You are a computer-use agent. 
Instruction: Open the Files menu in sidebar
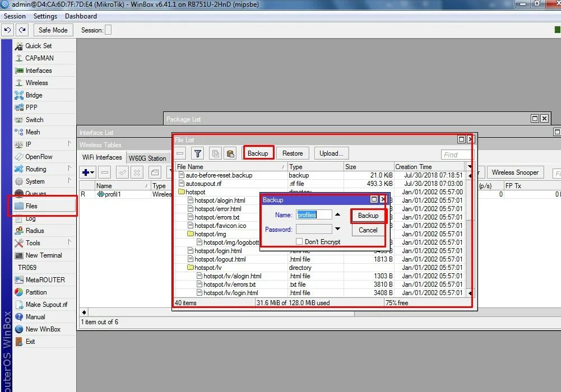pos(44,206)
